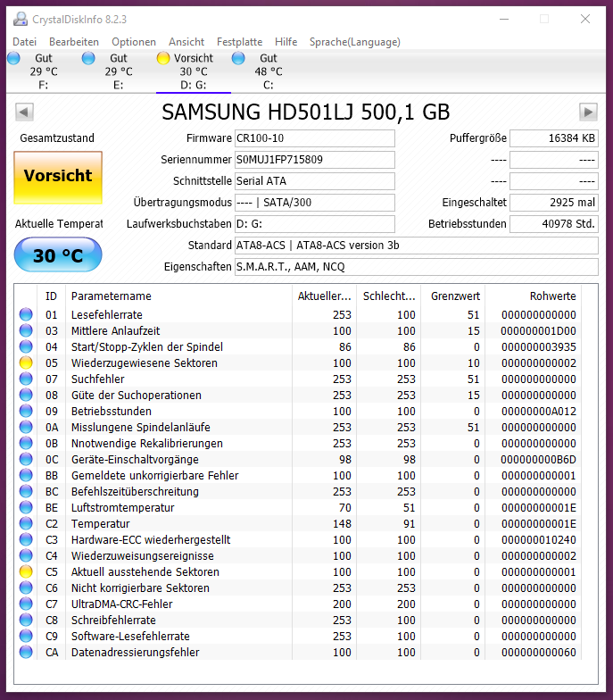Click status icon for Wiederzuweisungsereignisse
The image size is (613, 700).
[26, 555]
